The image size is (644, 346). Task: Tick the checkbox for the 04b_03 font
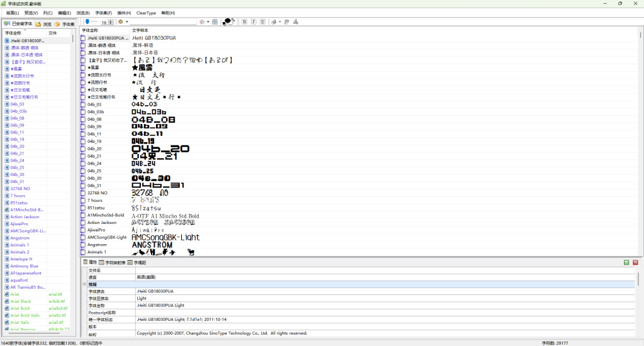pyautogui.click(x=83, y=104)
